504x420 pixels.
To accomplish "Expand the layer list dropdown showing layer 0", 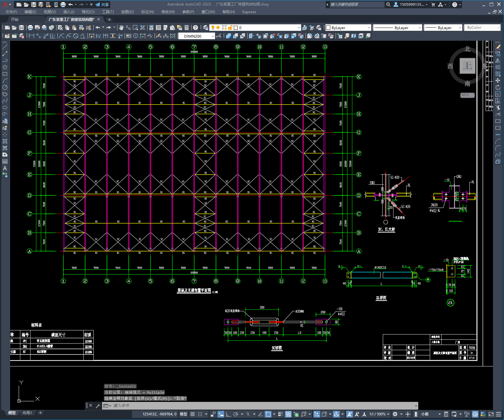I will (x=299, y=28).
